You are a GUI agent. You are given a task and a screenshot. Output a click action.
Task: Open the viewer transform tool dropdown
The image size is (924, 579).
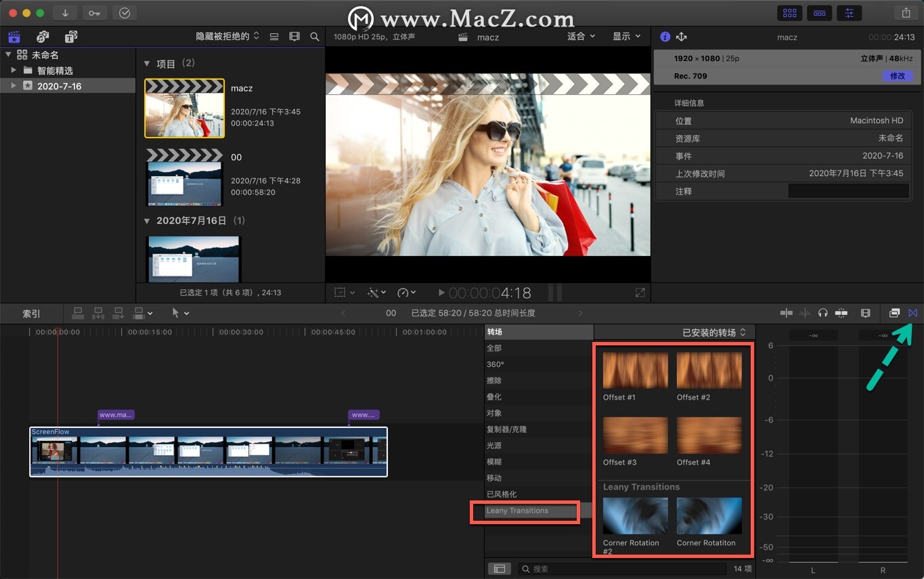coord(344,293)
